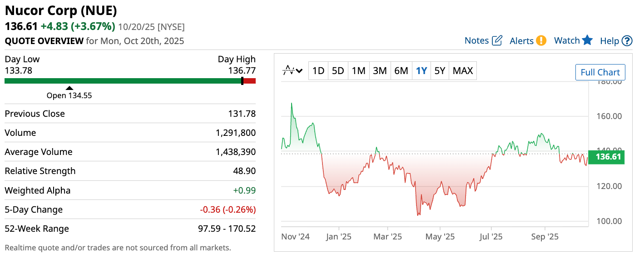The height and width of the screenshot is (259, 644).
Task: Click the chart type line icon
Action: point(288,70)
